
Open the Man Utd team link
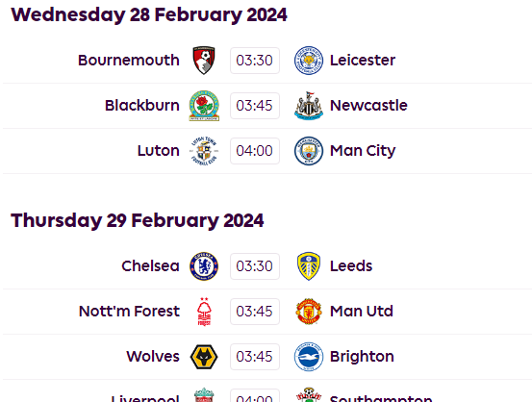pyautogui.click(x=362, y=311)
